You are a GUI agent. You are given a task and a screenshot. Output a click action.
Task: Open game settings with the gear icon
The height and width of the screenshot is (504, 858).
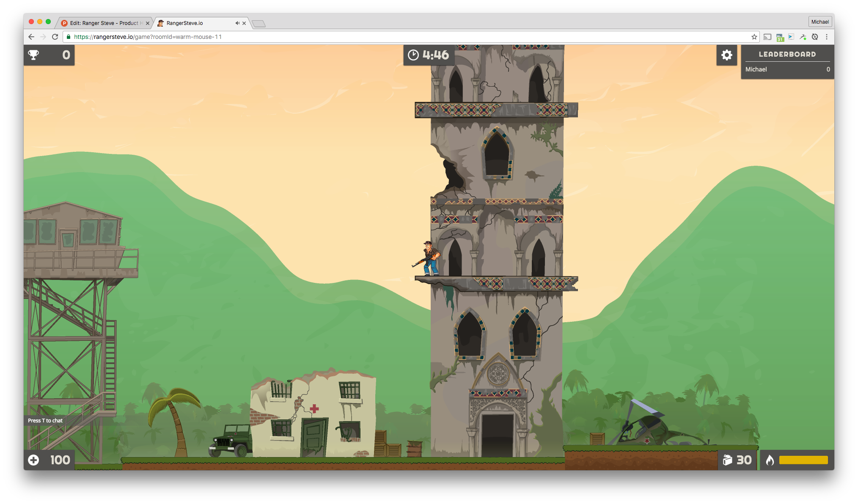tap(726, 55)
